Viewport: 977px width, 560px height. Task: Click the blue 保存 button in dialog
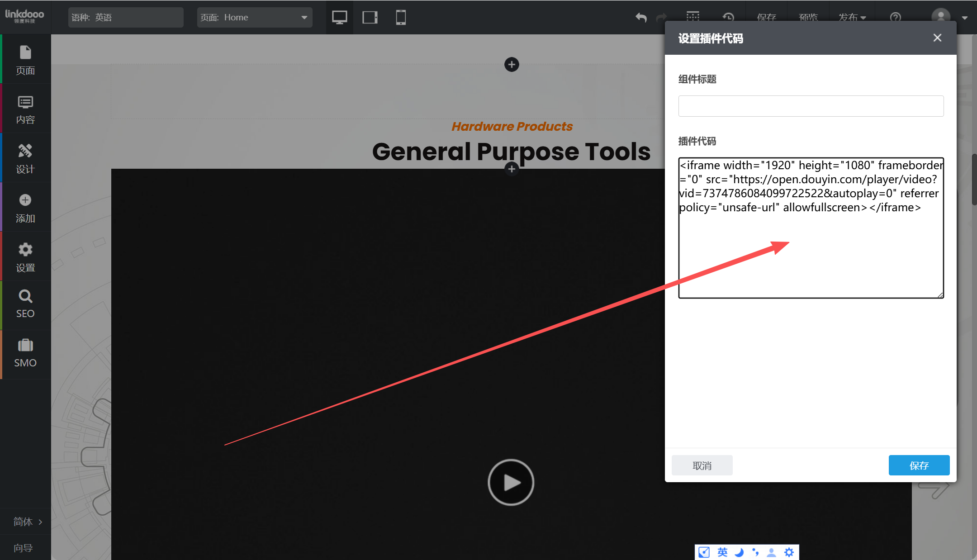click(919, 465)
